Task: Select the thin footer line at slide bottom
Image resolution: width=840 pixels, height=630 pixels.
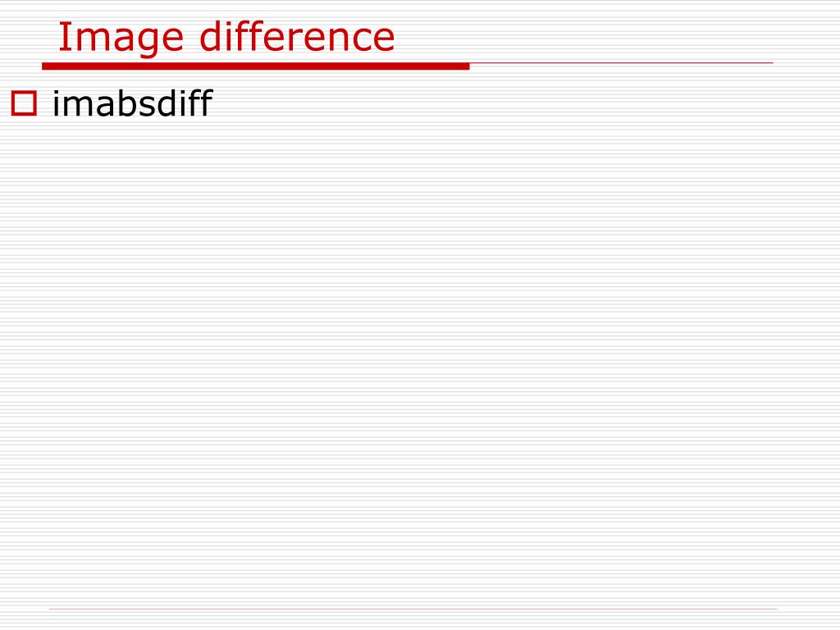Action: click(413, 609)
